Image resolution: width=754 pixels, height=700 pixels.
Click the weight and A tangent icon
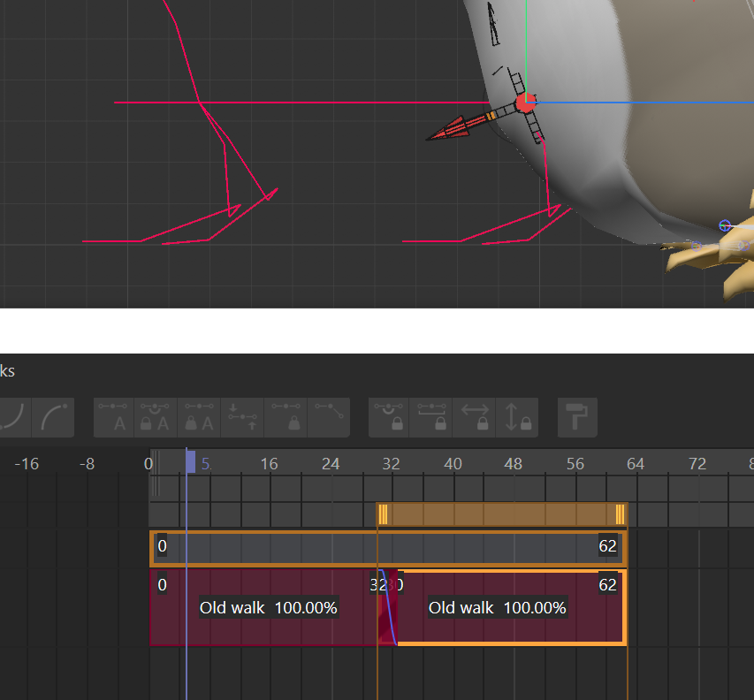[x=199, y=417]
